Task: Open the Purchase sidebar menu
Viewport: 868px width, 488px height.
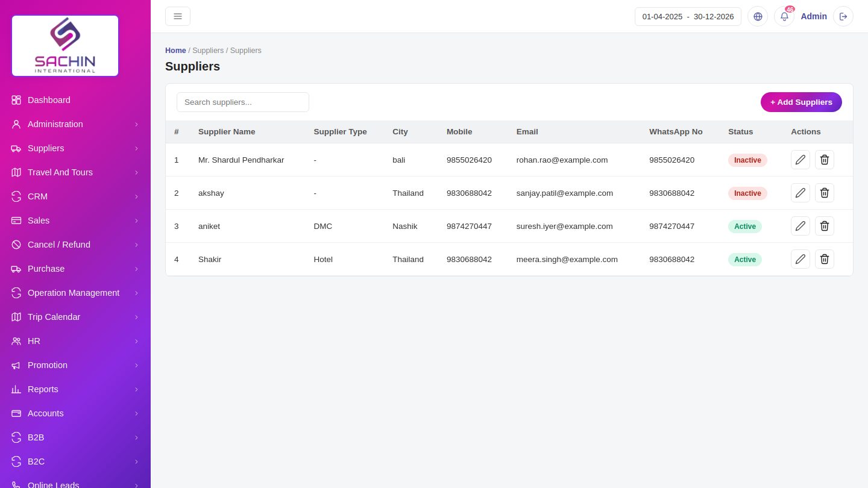Action: (75, 269)
